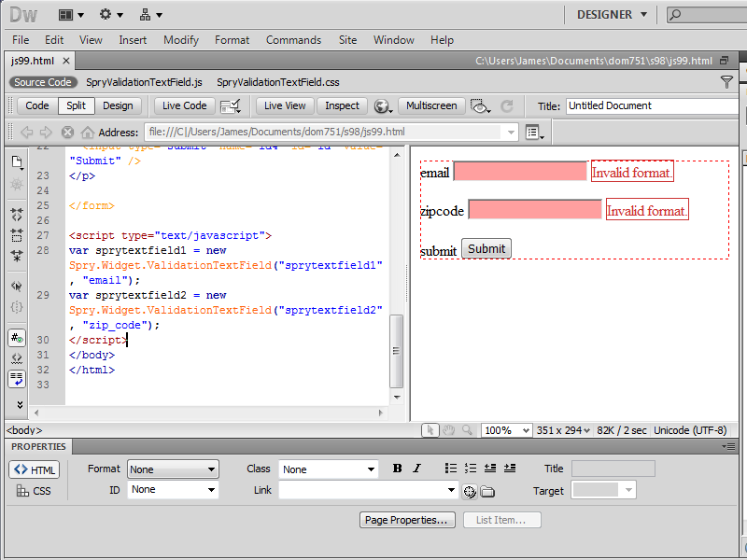The width and height of the screenshot is (747, 560).
Task: Switch to Split view mode
Action: [76, 105]
